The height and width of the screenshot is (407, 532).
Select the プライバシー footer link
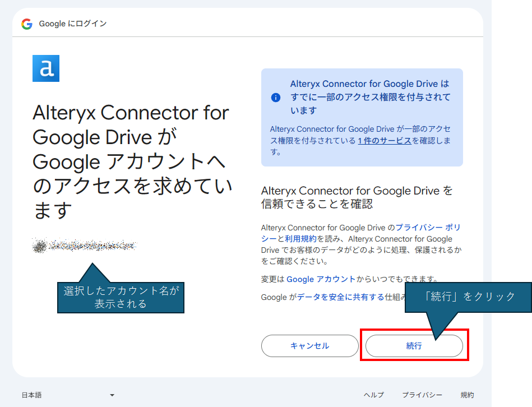(x=422, y=395)
